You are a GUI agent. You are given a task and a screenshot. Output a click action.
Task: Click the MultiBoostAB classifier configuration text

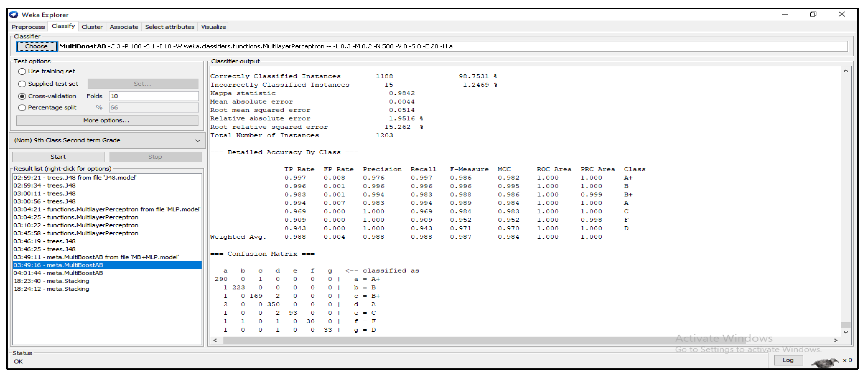point(453,46)
